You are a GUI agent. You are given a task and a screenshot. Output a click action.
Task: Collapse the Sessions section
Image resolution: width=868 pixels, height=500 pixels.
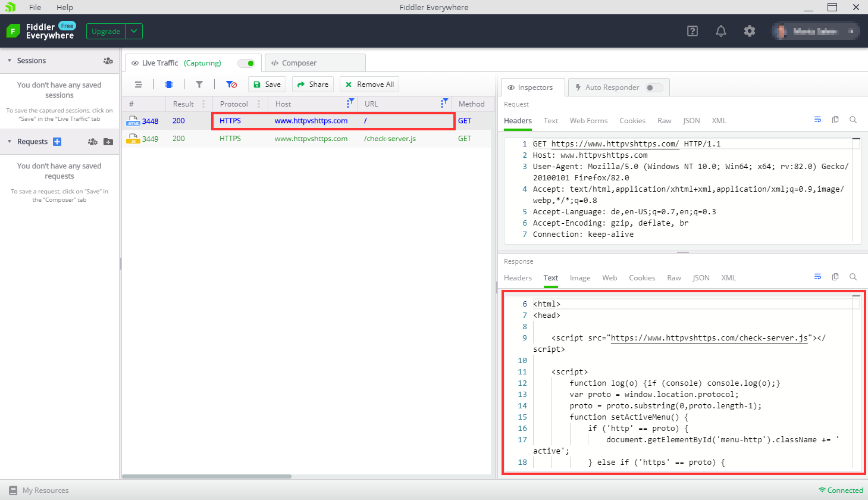tap(10, 61)
